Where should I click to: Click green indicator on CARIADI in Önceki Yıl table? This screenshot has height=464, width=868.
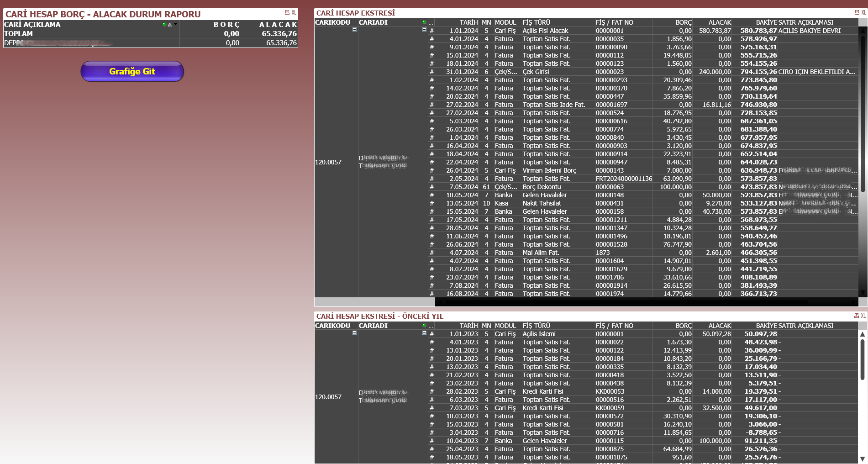pos(424,326)
